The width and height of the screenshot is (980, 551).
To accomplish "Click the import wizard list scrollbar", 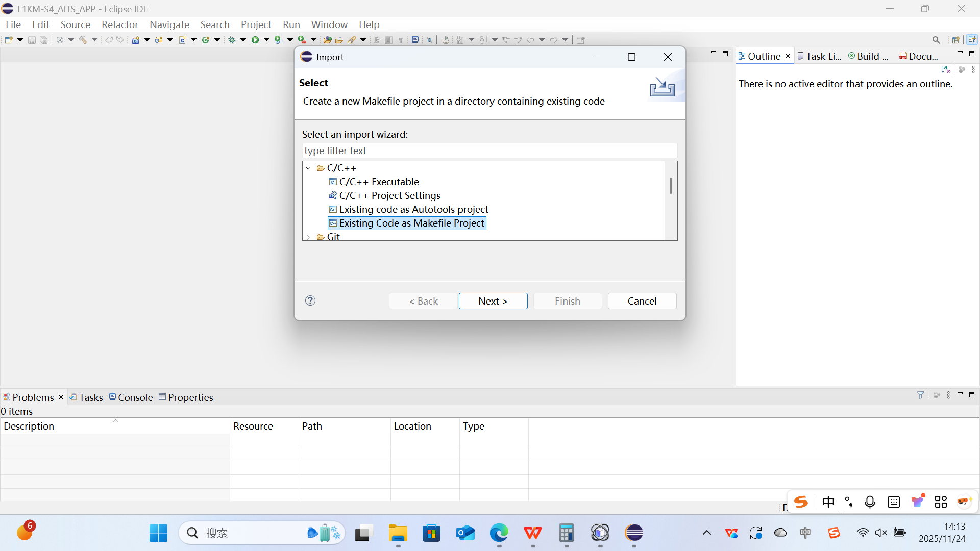I will [671, 185].
